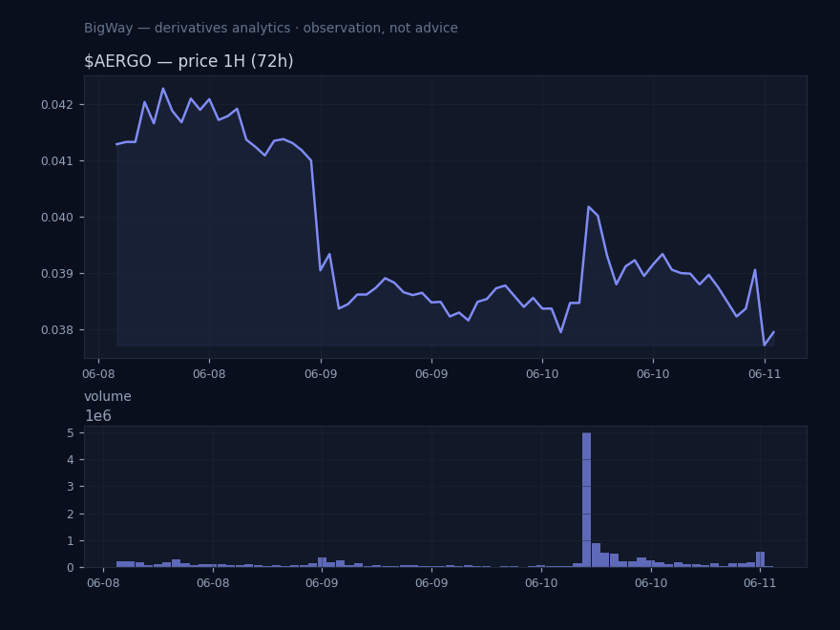Click the volume axis label 5

coord(71,432)
